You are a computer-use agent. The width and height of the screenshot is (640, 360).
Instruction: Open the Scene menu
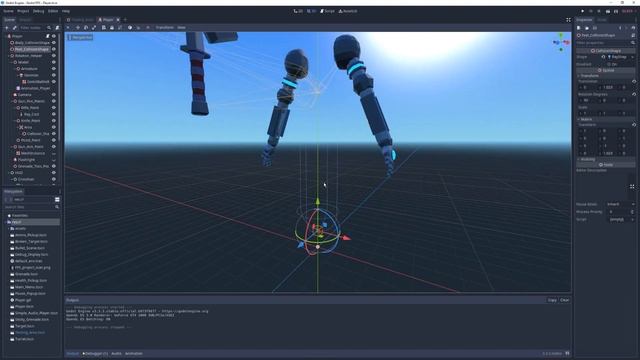8,11
